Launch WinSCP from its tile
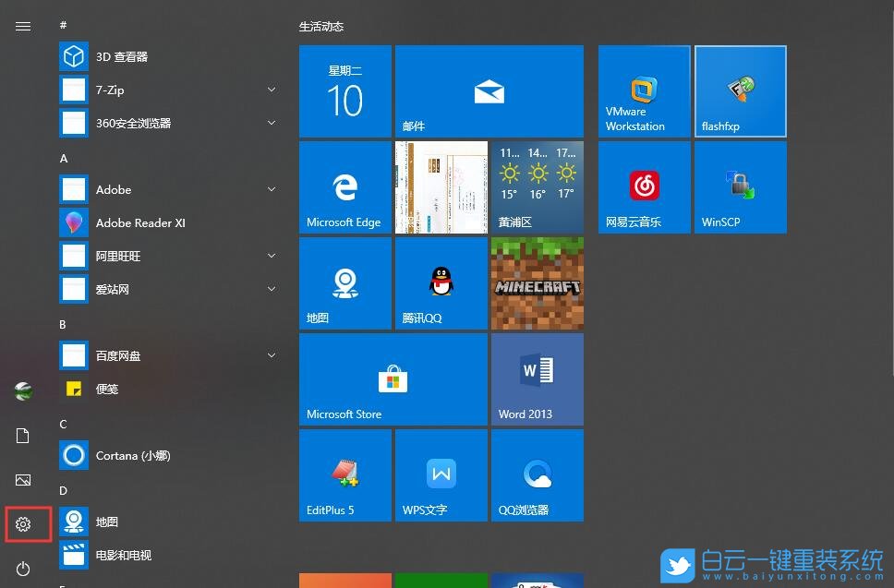The width and height of the screenshot is (894, 588). tap(739, 186)
